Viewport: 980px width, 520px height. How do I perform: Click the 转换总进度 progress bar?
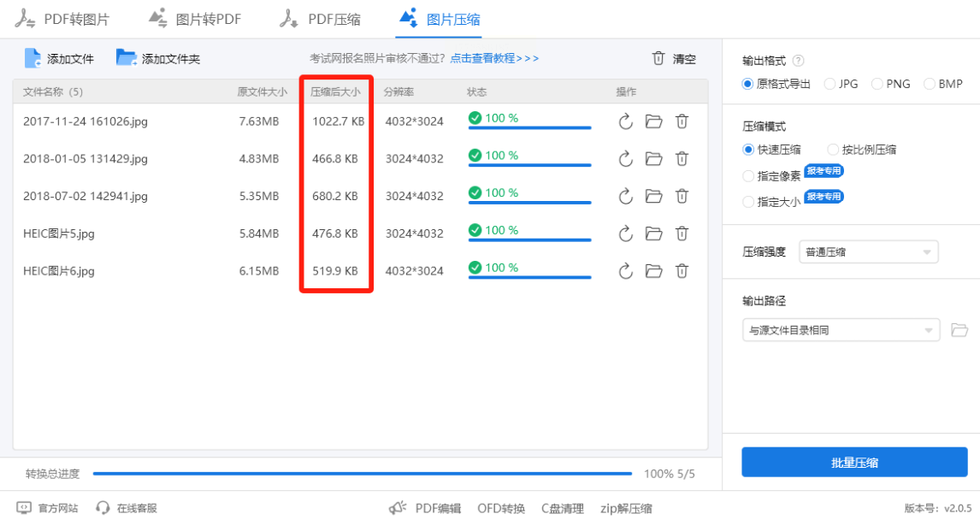[x=362, y=473]
